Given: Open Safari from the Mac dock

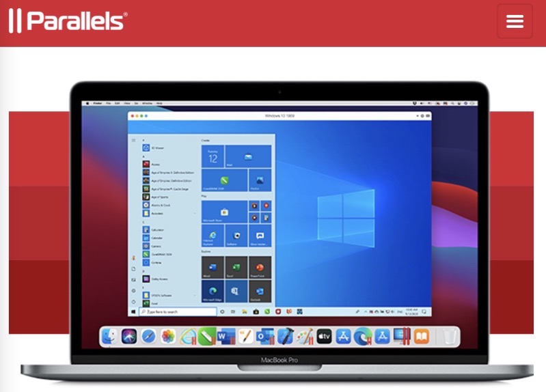Looking at the screenshot, I should coord(148,337).
